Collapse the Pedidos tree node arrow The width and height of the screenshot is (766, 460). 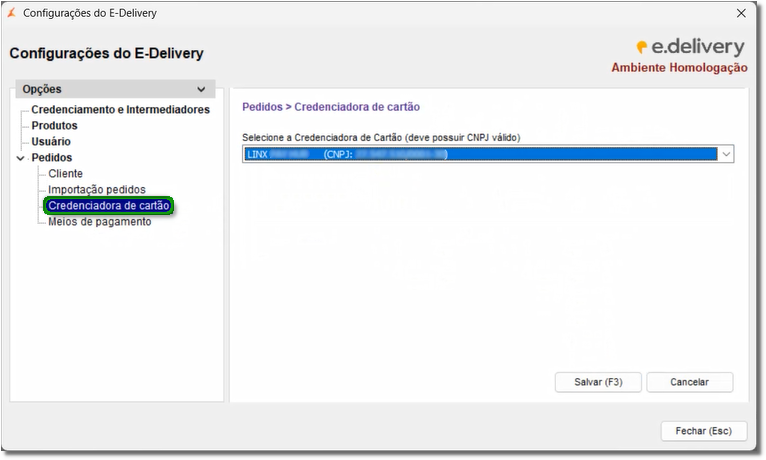click(21, 158)
